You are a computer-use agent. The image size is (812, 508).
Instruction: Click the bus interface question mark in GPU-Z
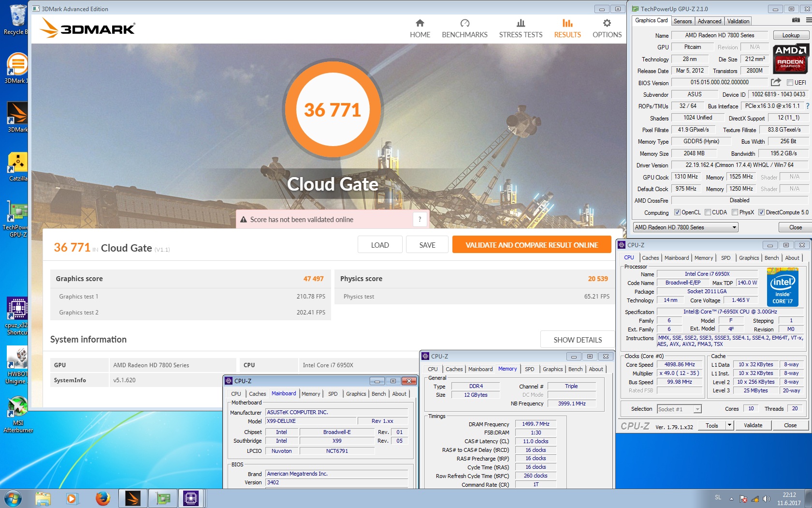click(807, 106)
